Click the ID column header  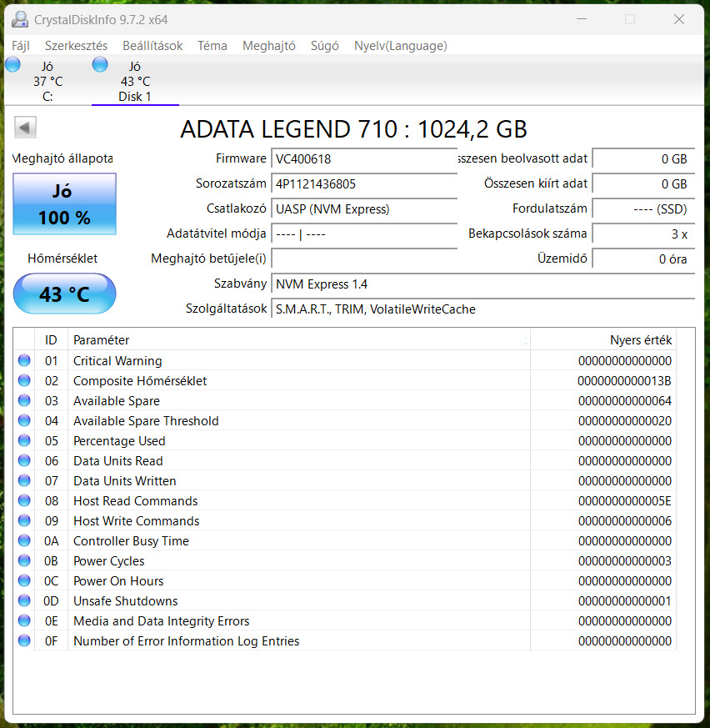click(x=51, y=340)
